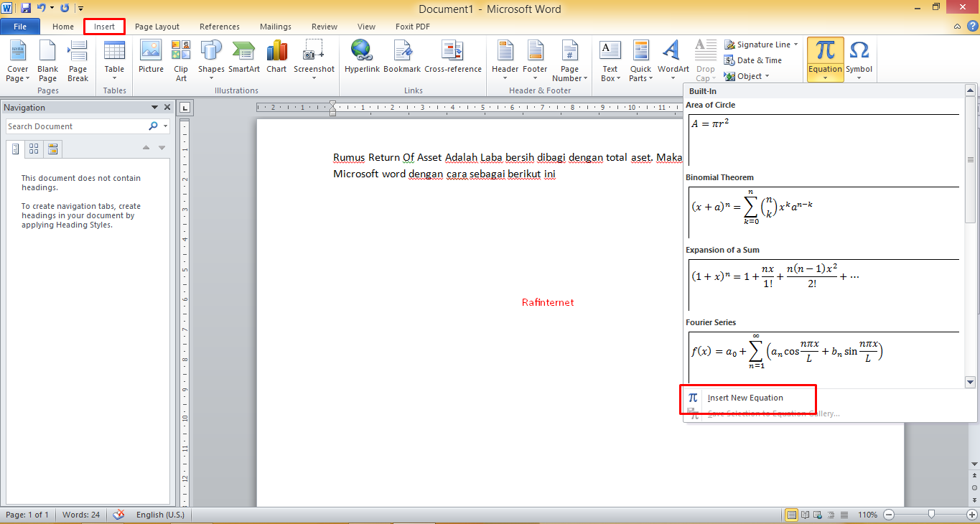The height and width of the screenshot is (524, 980).
Task: Open Quick Parts menu
Action: [x=640, y=61]
